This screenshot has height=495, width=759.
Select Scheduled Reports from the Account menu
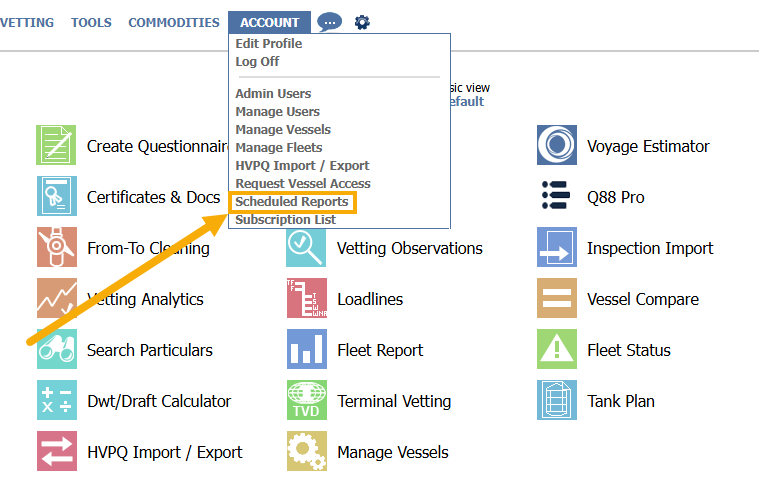coord(292,202)
